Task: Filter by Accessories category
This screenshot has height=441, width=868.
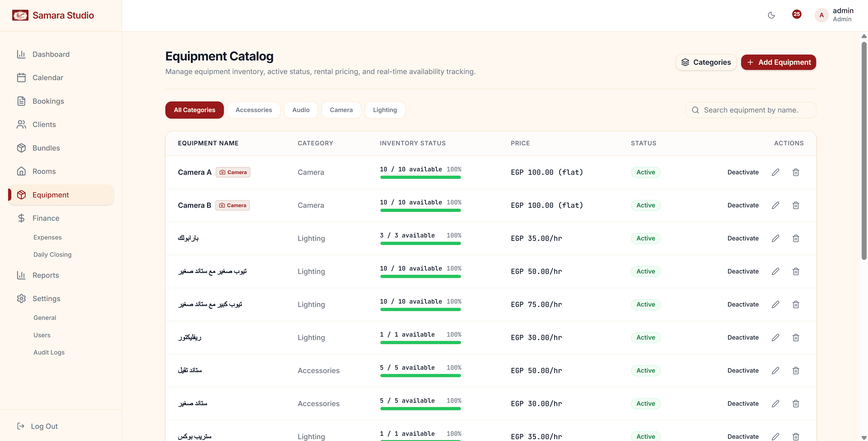Action: (254, 110)
